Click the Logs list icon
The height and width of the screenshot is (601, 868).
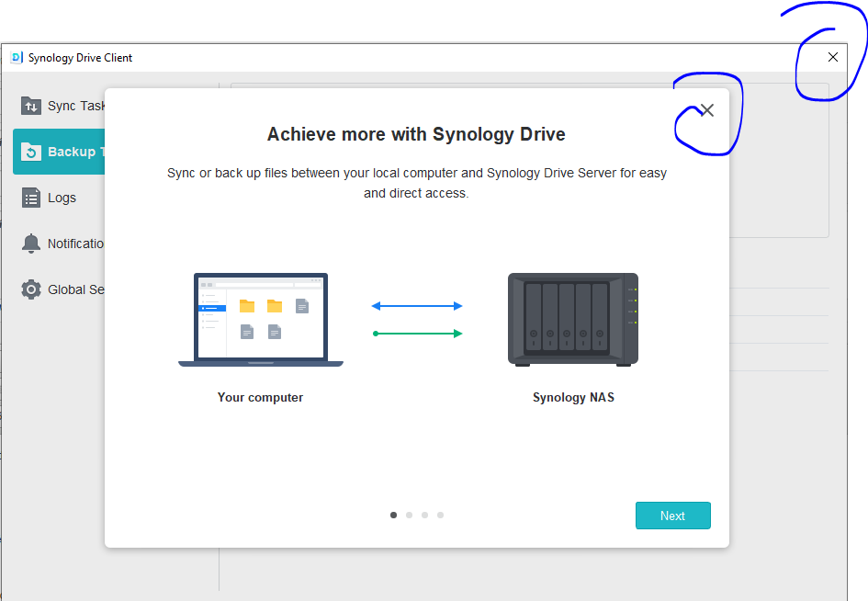pos(31,198)
